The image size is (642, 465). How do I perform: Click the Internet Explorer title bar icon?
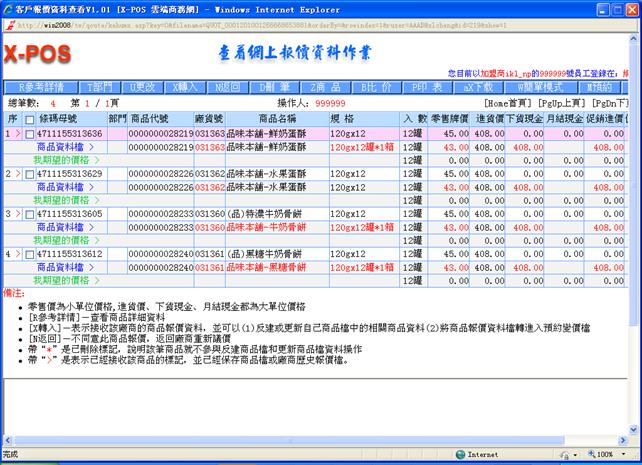8,7
